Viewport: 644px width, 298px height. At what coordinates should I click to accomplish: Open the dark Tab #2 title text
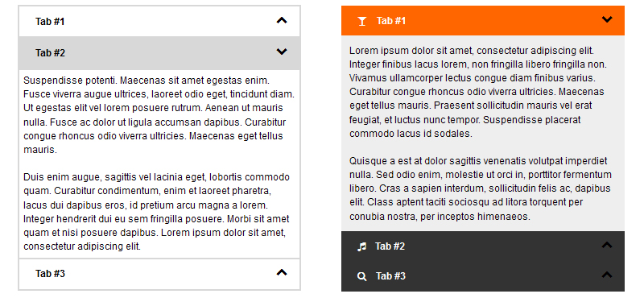pyautogui.click(x=390, y=246)
